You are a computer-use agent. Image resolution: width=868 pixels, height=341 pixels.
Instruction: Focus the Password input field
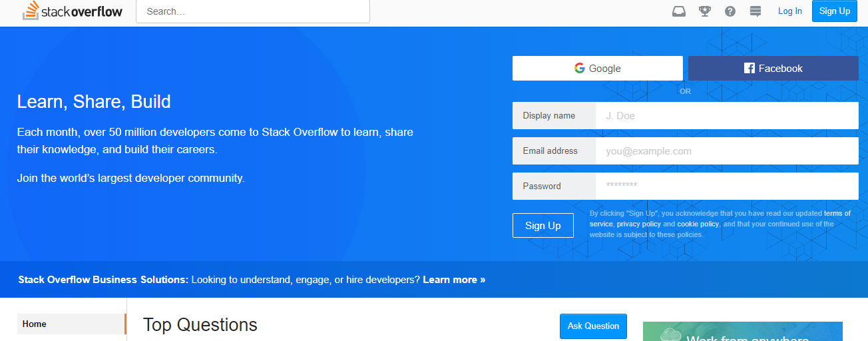(x=726, y=186)
